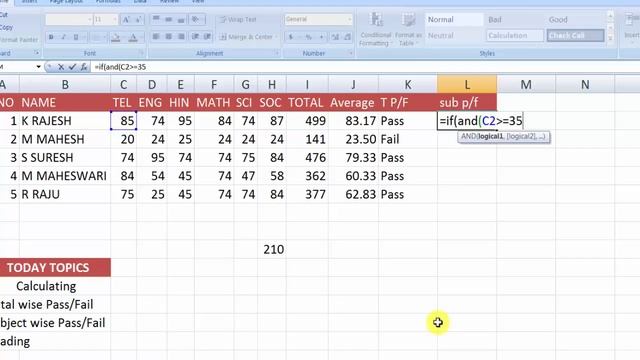Open the text Orientation options
The height and width of the screenshot is (360, 640).
197,19
